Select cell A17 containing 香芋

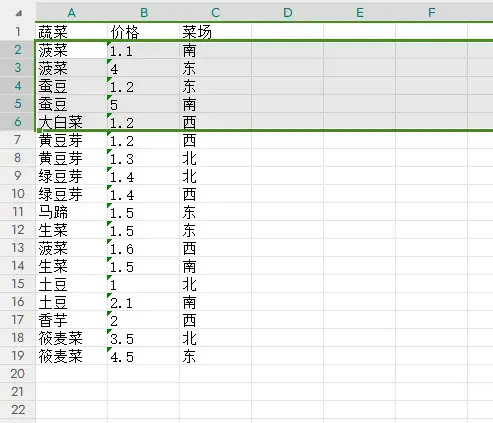pyautogui.click(x=71, y=320)
